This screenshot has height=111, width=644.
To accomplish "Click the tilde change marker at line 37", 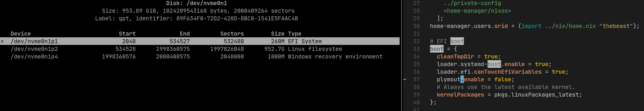I will tap(405, 79).
